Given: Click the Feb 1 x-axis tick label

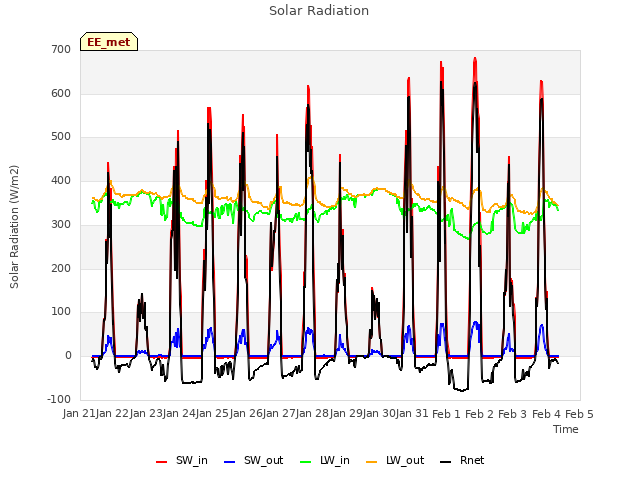Looking at the screenshot, I should tap(446, 414).
